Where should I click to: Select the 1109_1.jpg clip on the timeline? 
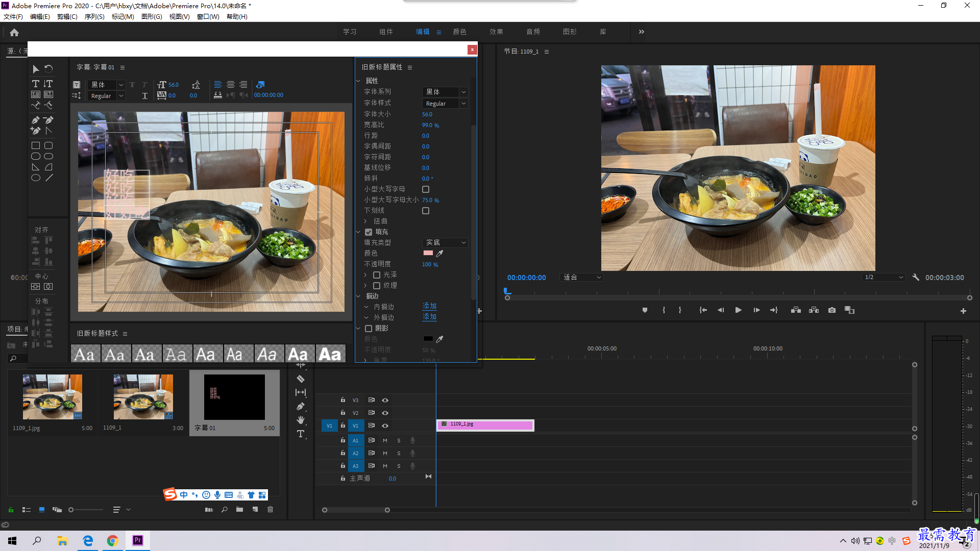coord(485,425)
